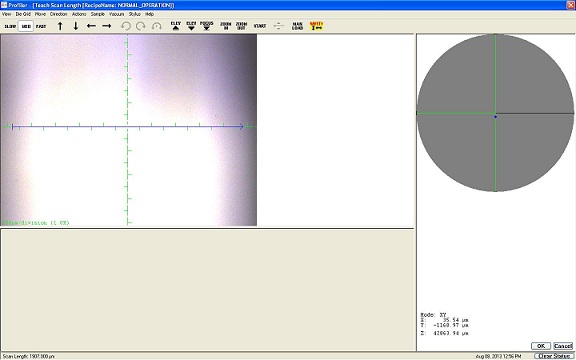
Task: Select the FAST stage speed
Action: point(41,26)
